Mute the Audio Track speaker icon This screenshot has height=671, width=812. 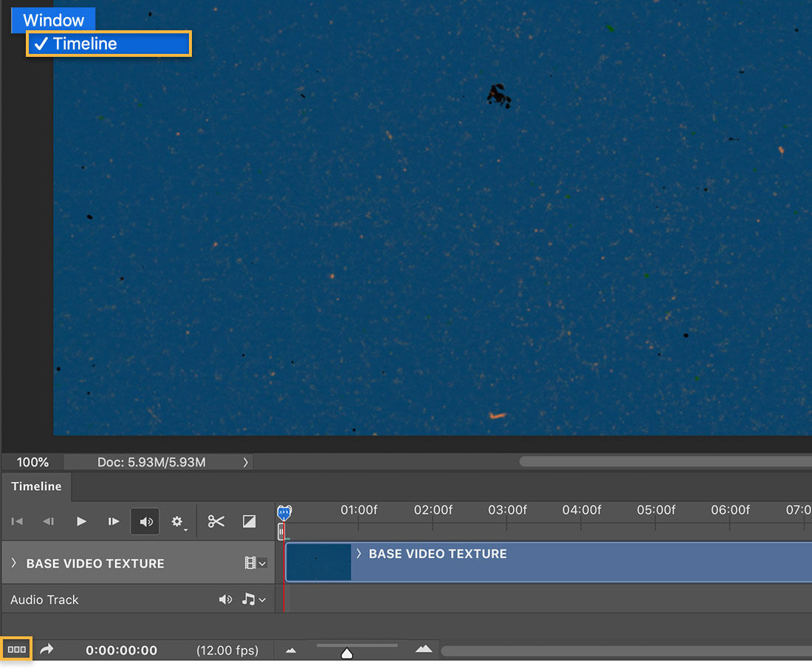[225, 599]
